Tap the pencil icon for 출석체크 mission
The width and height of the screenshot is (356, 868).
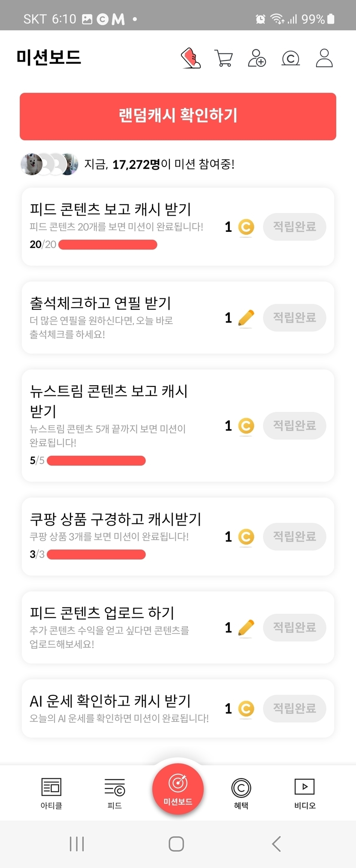coord(246,318)
